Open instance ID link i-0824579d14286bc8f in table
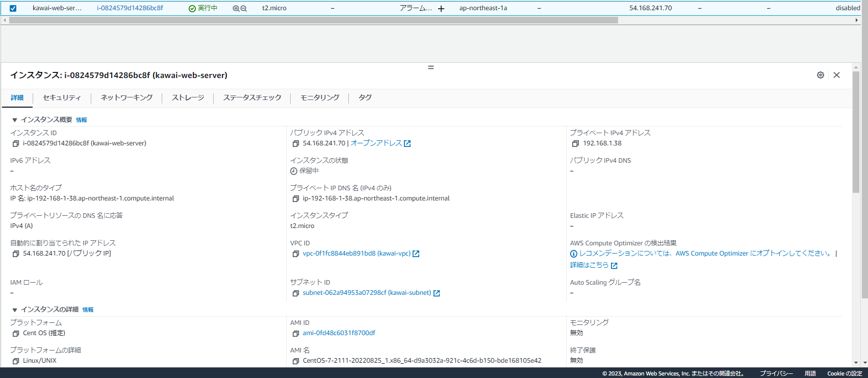The height and width of the screenshot is (378, 868). click(130, 8)
